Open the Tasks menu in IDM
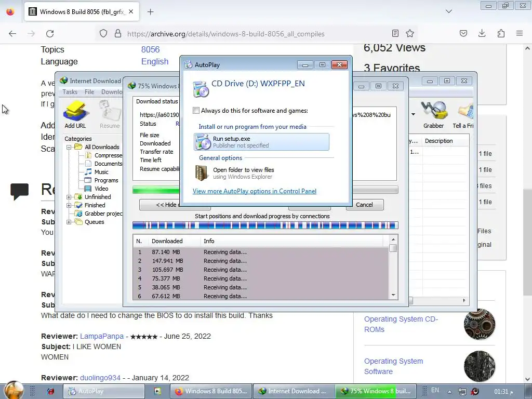This screenshot has height=399, width=532. 70,92
